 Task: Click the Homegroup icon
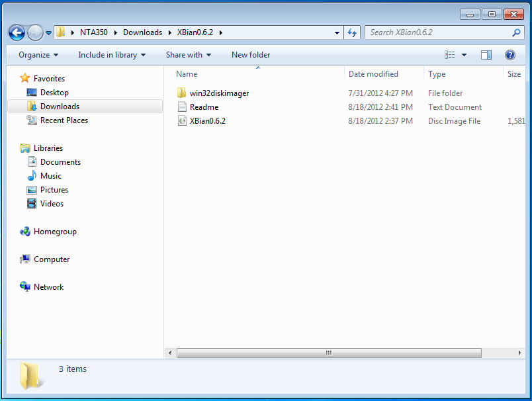coord(24,232)
